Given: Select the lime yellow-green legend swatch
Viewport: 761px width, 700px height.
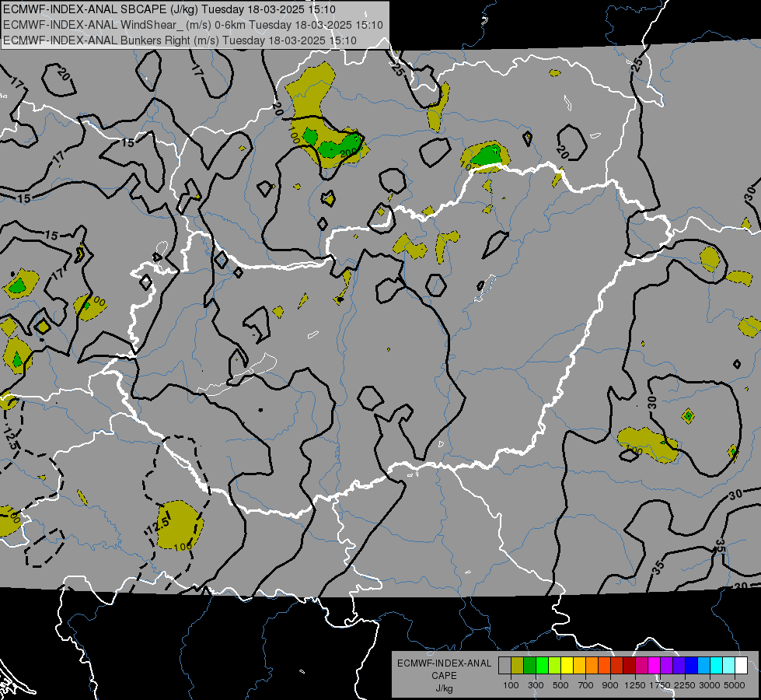Looking at the screenshot, I should pos(555,665).
